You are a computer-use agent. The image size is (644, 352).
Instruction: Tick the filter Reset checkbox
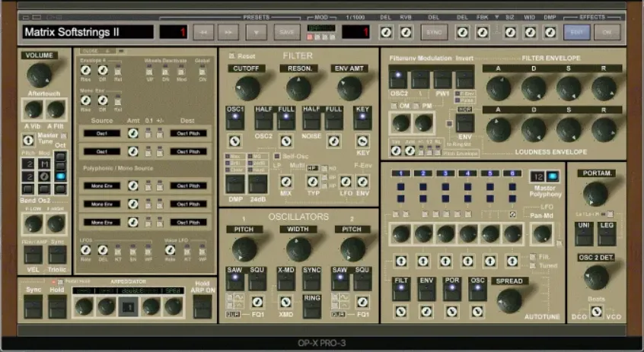coord(231,55)
